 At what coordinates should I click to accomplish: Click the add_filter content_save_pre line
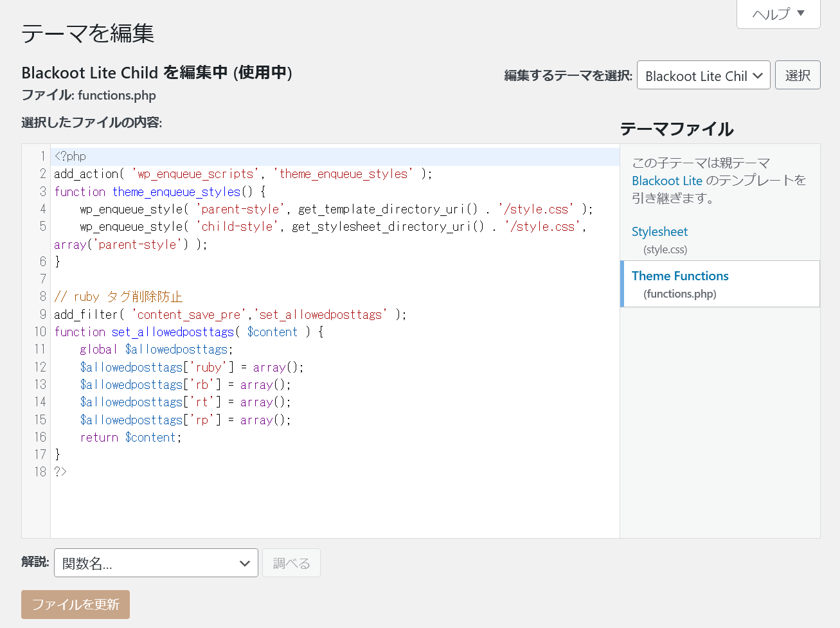pos(230,314)
